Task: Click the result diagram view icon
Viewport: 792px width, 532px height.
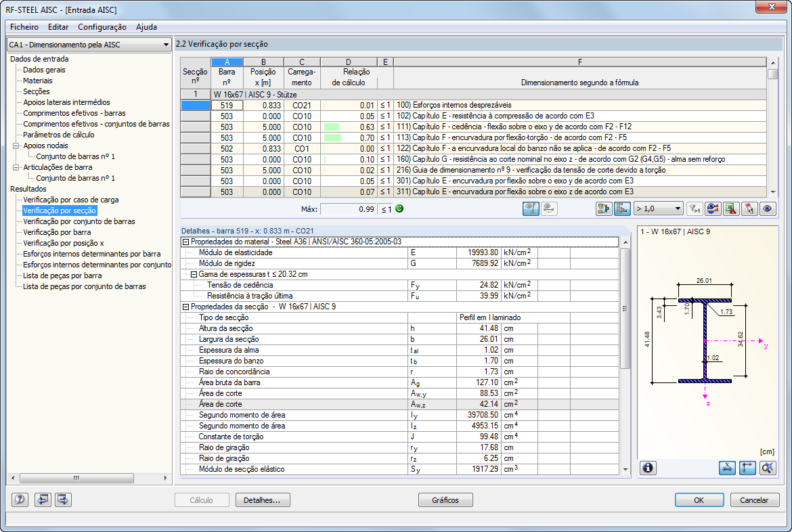Action: pyautogui.click(x=531, y=208)
